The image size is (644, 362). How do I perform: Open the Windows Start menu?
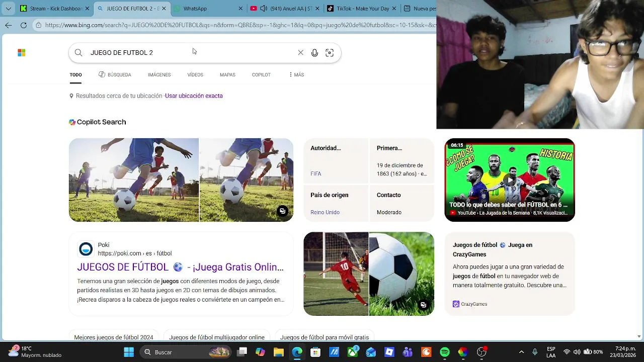click(x=129, y=352)
